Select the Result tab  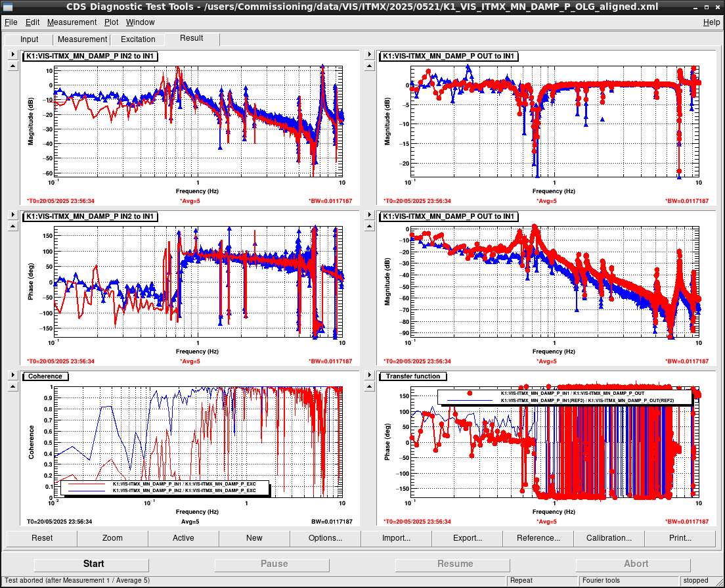(191, 38)
